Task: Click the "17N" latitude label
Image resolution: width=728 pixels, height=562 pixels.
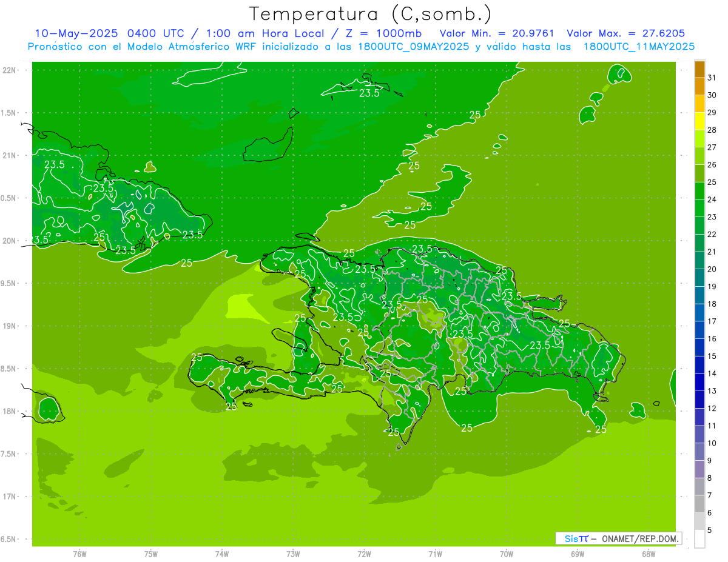Action: [x=10, y=497]
